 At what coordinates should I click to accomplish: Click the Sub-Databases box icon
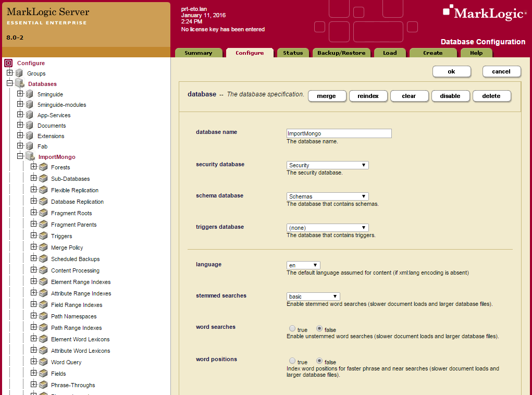tap(43, 179)
